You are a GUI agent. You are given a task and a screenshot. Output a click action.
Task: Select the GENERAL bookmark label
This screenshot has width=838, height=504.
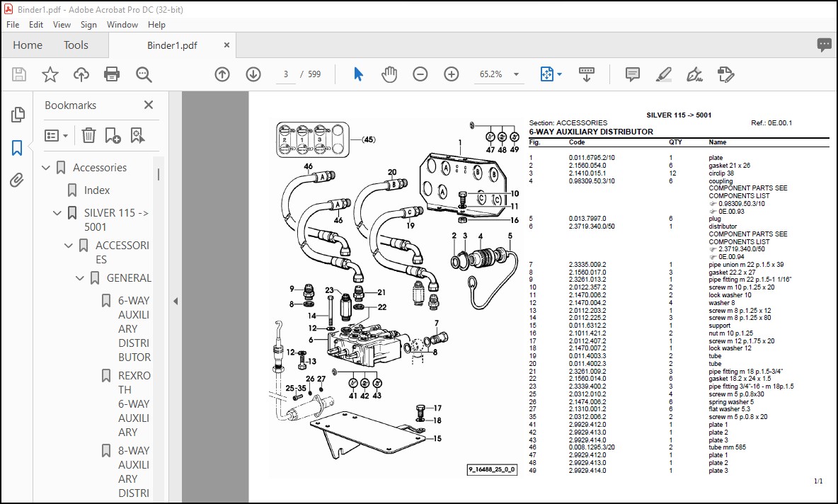[x=129, y=278]
